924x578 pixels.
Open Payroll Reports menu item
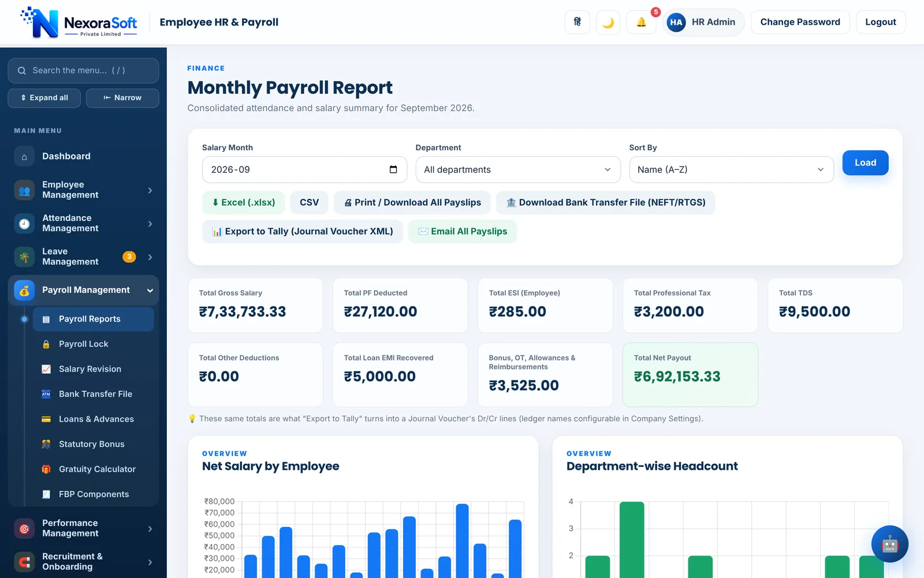(x=93, y=319)
